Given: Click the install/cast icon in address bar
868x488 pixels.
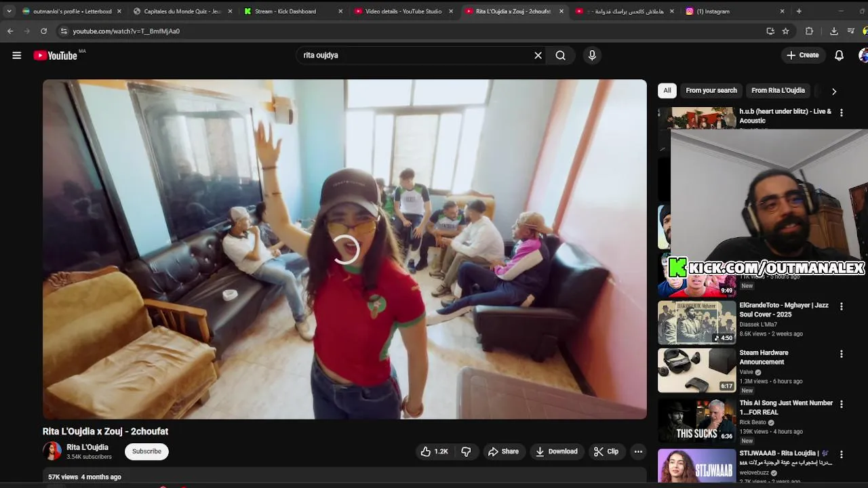Looking at the screenshot, I should pyautogui.click(x=770, y=31).
